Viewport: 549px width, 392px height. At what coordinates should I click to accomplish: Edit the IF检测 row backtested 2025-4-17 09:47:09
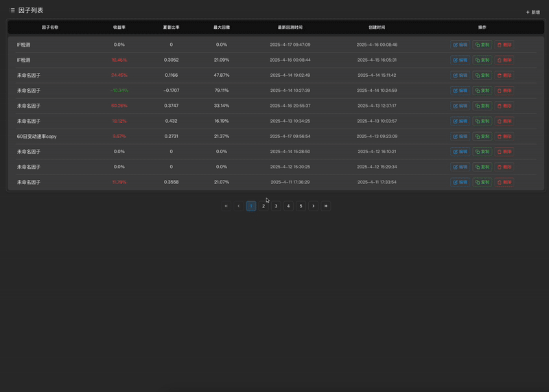pos(460,45)
